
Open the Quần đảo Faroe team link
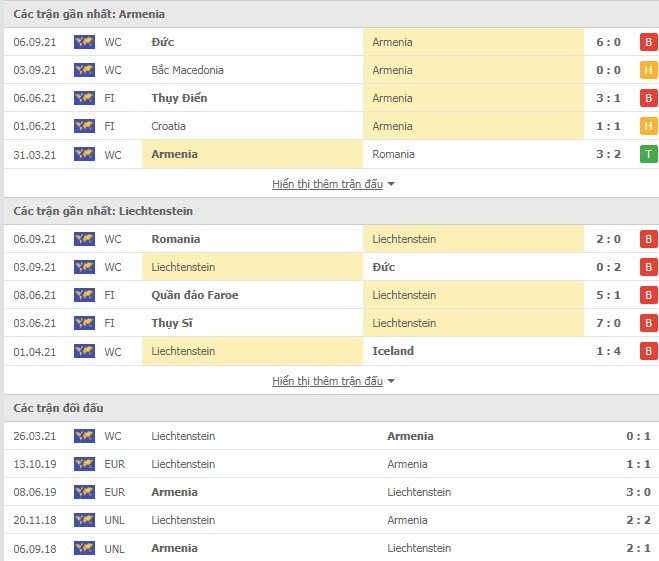195,295
